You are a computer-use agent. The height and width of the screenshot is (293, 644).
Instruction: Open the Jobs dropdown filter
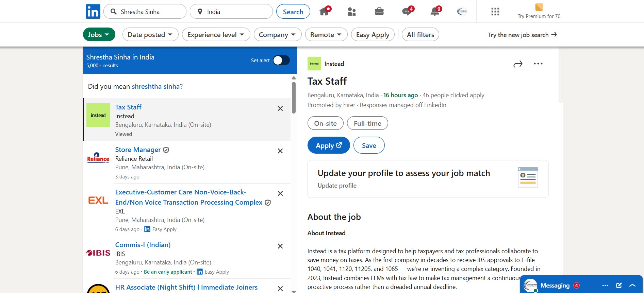point(99,34)
